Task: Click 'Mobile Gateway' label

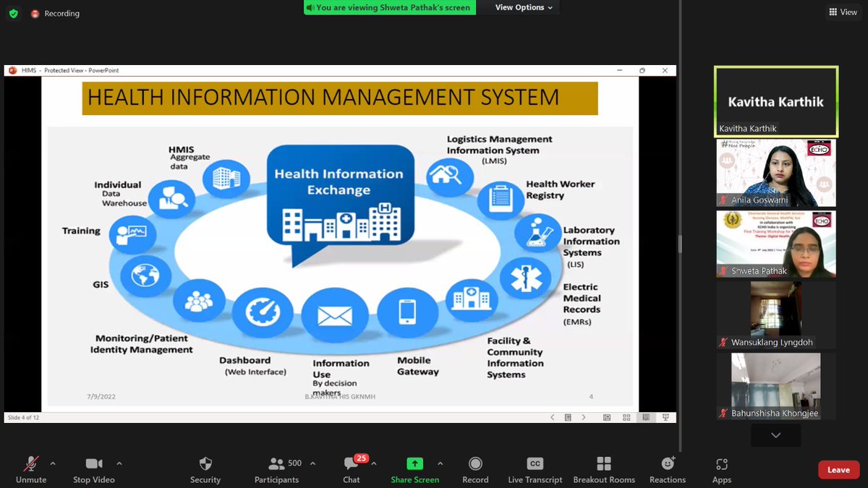Action: (x=418, y=366)
